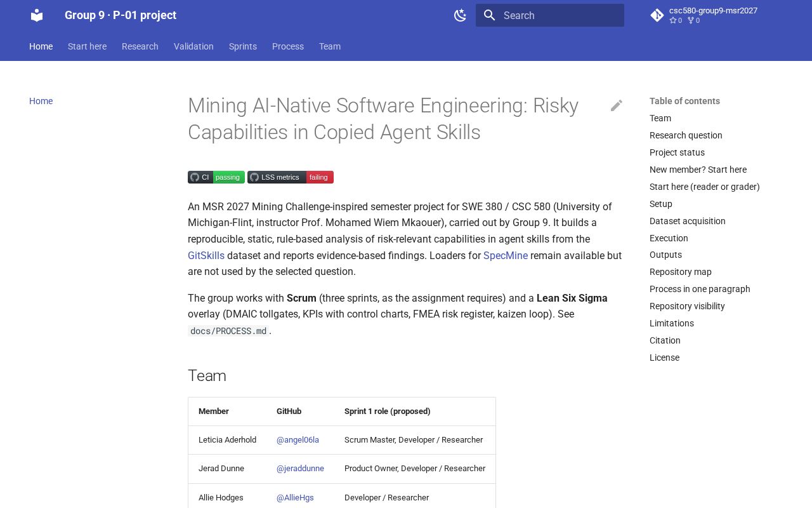Jump to Team in table of contents
Image resolution: width=812 pixels, height=508 pixels.
tap(660, 118)
